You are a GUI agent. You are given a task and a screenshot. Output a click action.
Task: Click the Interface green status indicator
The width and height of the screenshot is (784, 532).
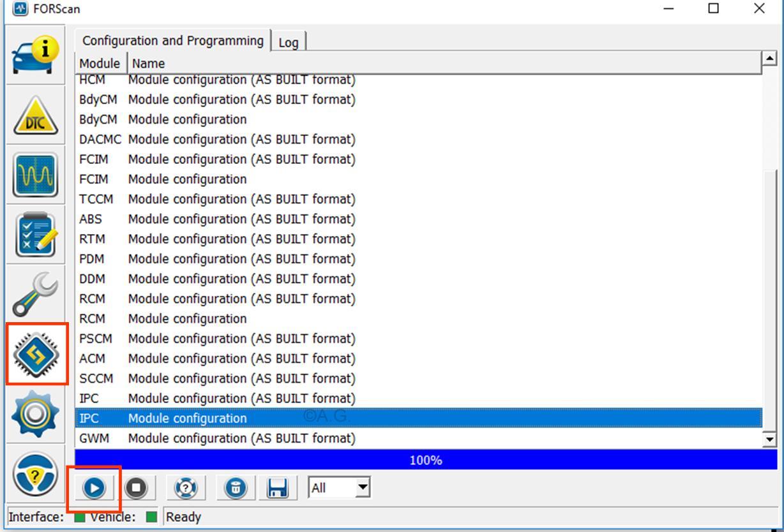pos(80,517)
